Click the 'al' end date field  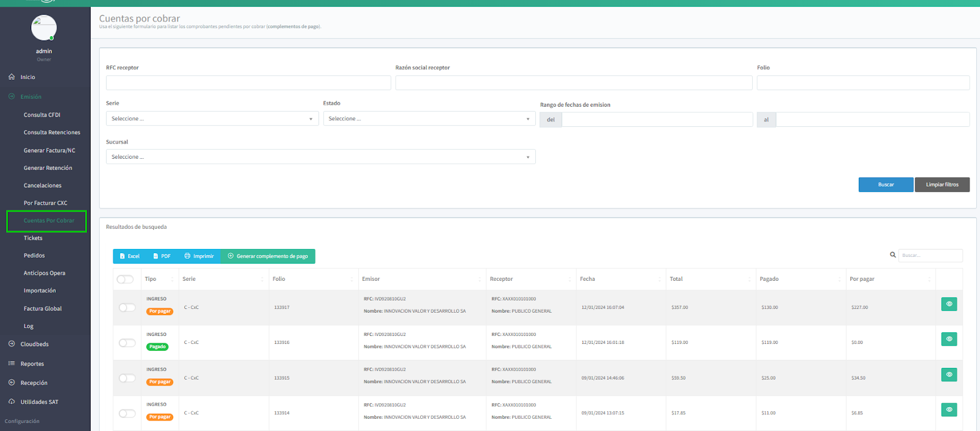click(873, 120)
